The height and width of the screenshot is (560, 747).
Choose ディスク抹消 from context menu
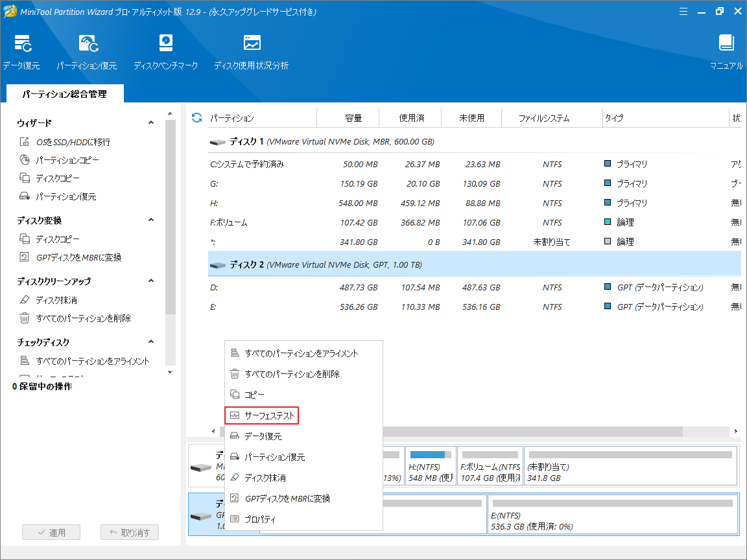[303, 478]
